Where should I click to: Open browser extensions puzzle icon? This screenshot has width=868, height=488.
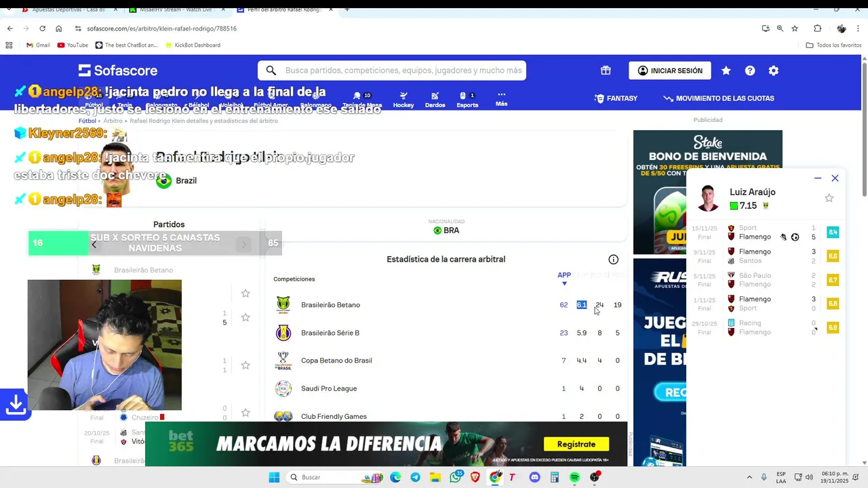tap(817, 28)
